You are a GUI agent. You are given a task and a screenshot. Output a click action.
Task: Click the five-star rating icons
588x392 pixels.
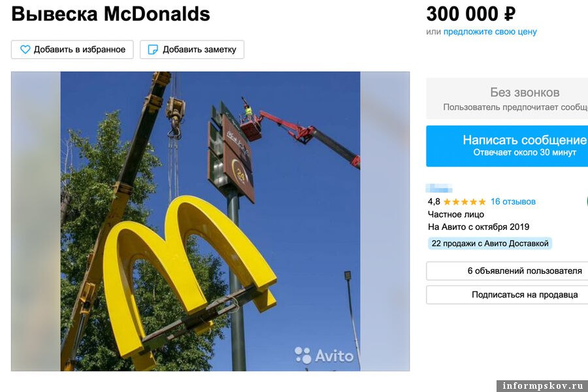click(x=465, y=202)
